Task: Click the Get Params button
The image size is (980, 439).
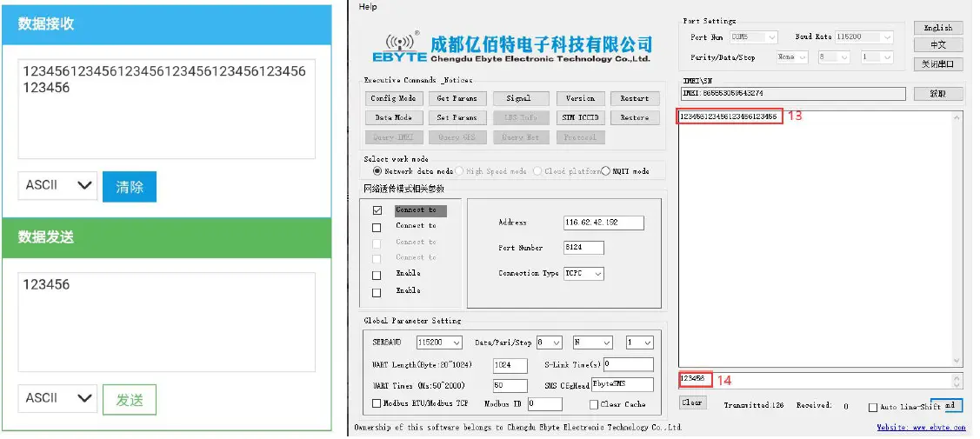Action: [457, 98]
